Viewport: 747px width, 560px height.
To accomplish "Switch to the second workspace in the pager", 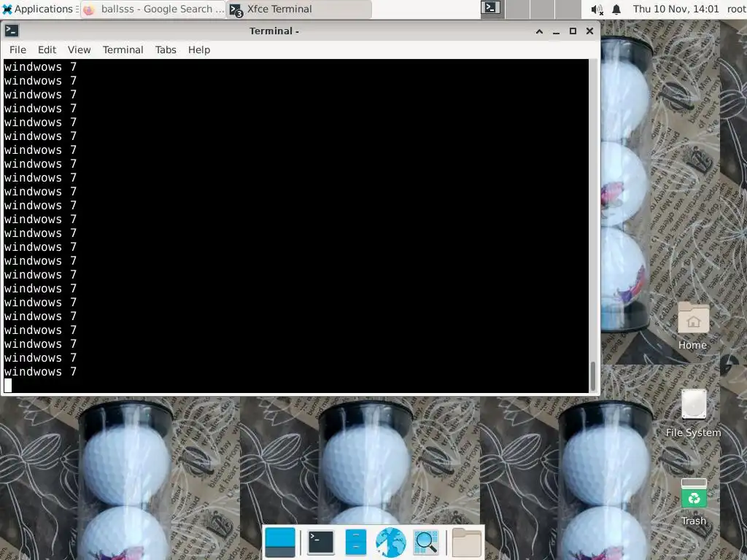I will (517, 9).
